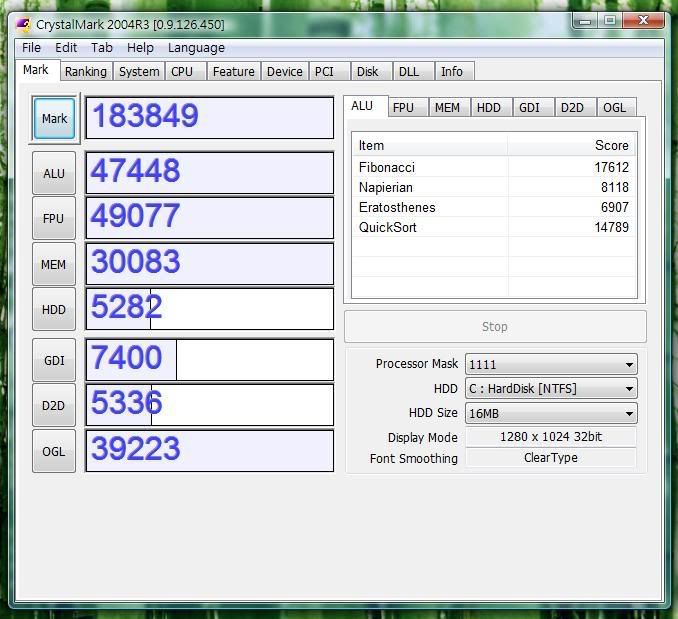Image resolution: width=678 pixels, height=619 pixels.
Task: Open the Edit menu
Action: [x=66, y=48]
